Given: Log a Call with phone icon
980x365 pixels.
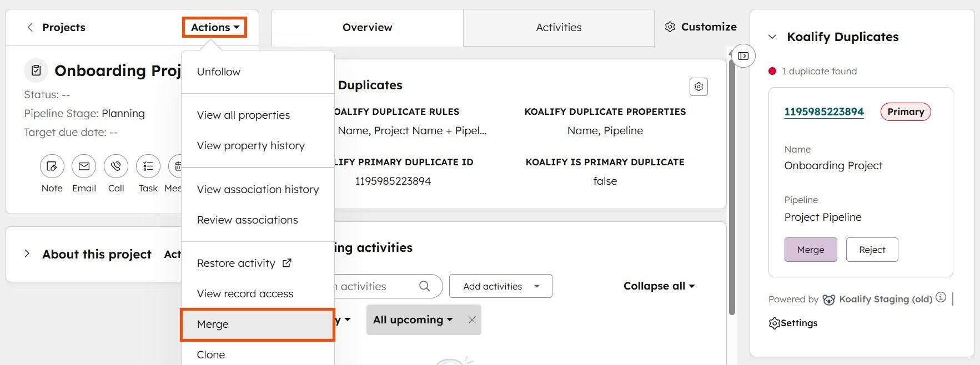Looking at the screenshot, I should pyautogui.click(x=116, y=166).
